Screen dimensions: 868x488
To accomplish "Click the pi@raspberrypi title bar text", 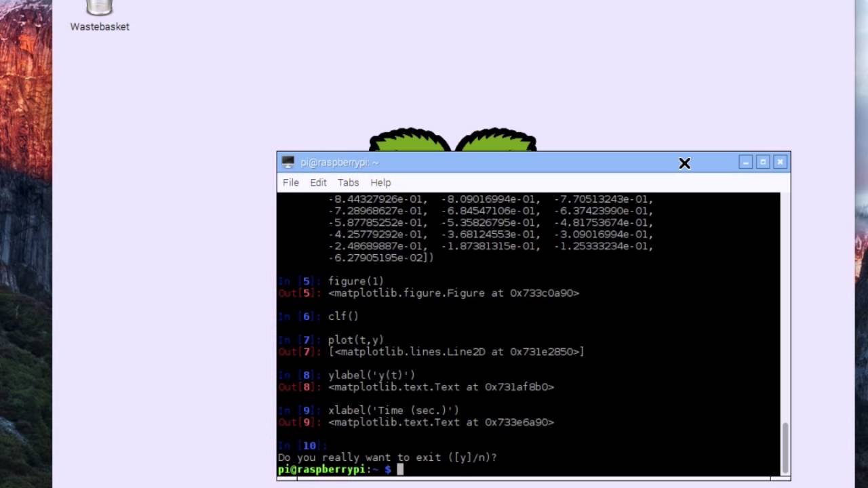I will (x=339, y=163).
